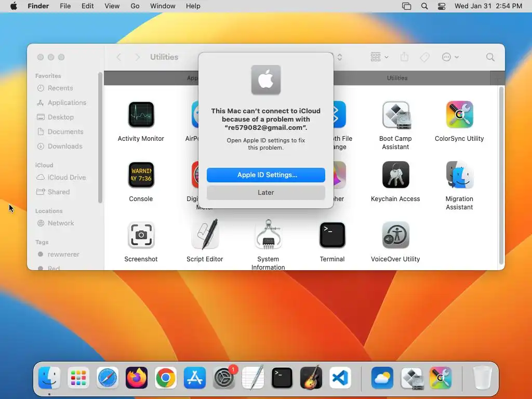Open Keychain Access icon
The width and height of the screenshot is (532, 399).
point(395,175)
